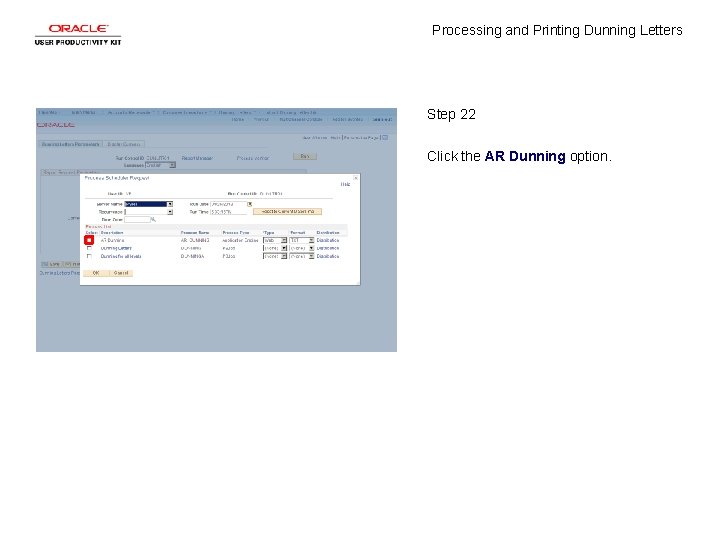The width and height of the screenshot is (720, 540).
Task: Click Customer Interactions in the breadcrumb
Action: [x=185, y=112]
